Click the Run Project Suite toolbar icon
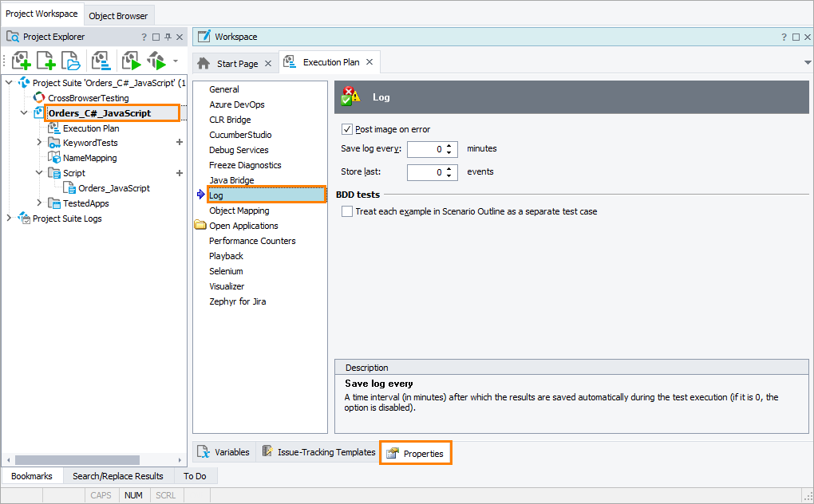This screenshot has height=504, width=814. tap(156, 61)
